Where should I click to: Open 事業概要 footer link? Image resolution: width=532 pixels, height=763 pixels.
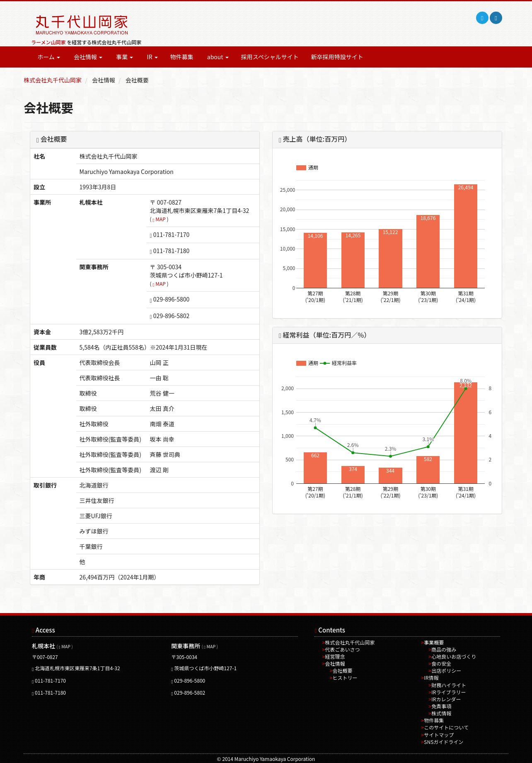pyautogui.click(x=434, y=643)
